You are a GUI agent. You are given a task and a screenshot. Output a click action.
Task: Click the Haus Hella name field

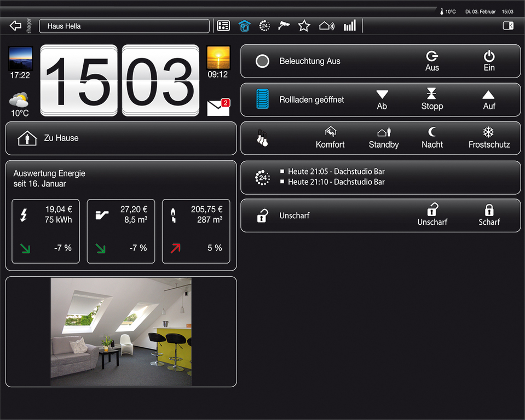(x=124, y=26)
